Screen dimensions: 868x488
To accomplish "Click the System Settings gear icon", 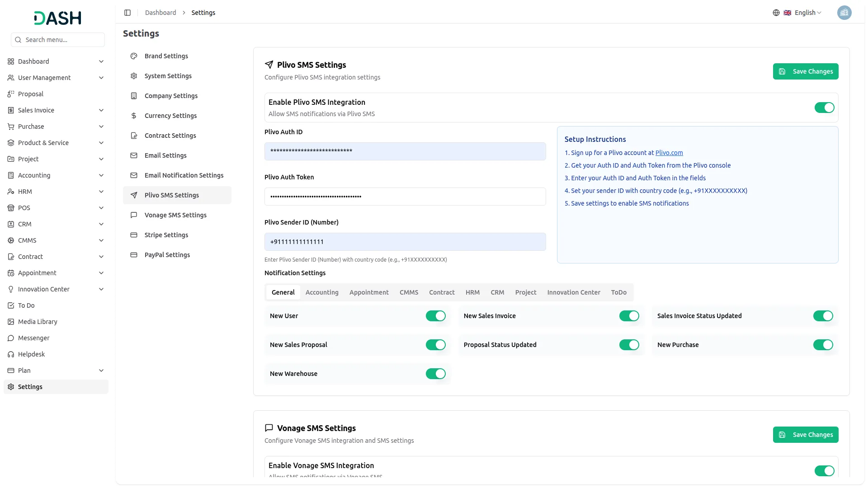I will (x=134, y=76).
